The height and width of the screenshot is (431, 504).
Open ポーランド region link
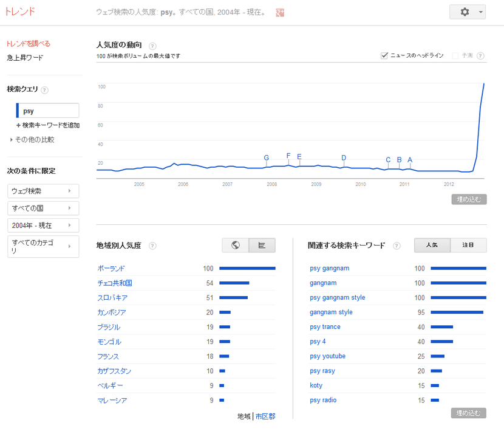pyautogui.click(x=111, y=269)
